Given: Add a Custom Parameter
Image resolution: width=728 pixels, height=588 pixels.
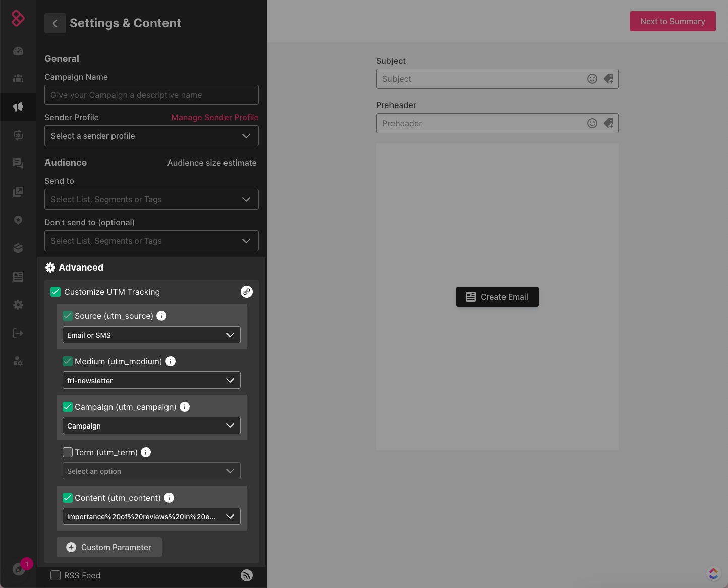Looking at the screenshot, I should click(109, 547).
